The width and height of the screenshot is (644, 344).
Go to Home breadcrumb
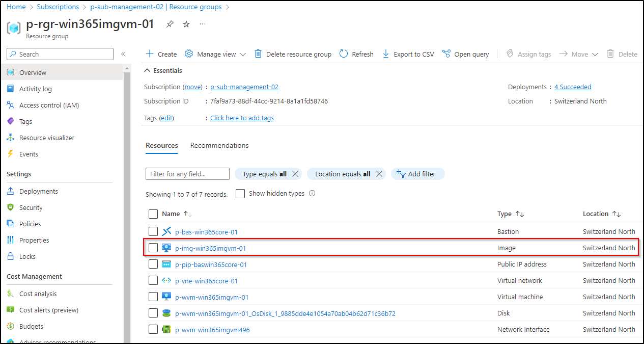[16, 7]
